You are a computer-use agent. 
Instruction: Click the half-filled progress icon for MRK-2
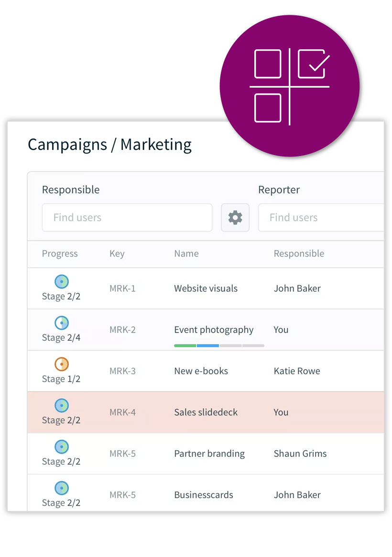pos(62,323)
